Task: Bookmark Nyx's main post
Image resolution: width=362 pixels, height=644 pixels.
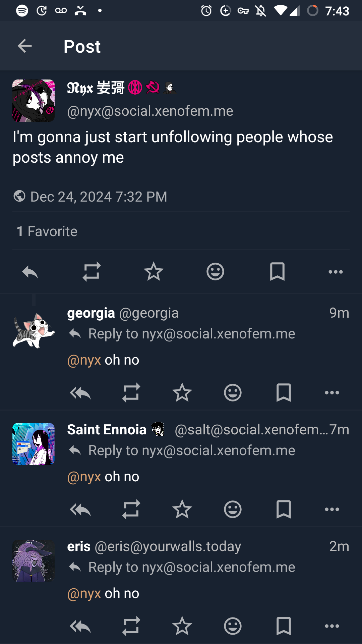Action: (x=277, y=271)
